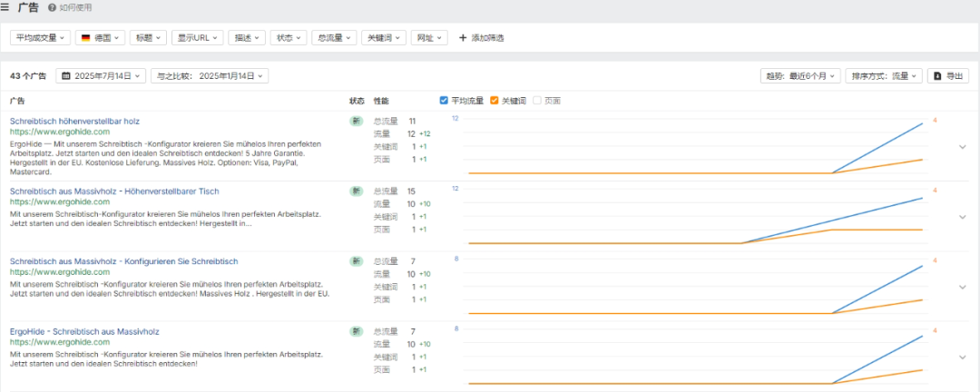980x392 pixels.
Task: Uncheck the 平均流量 checkbox
Action: (x=444, y=101)
